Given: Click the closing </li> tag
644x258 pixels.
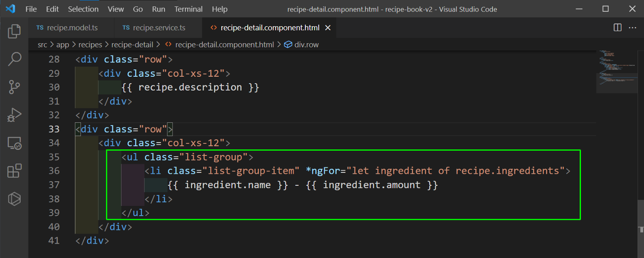Looking at the screenshot, I should (159, 199).
